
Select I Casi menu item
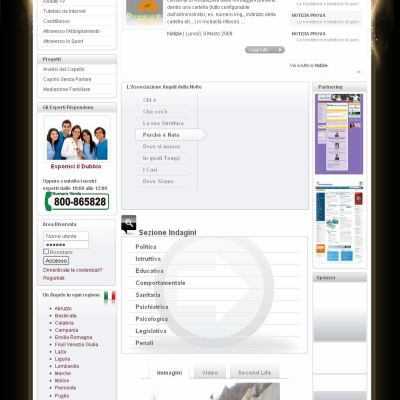tap(150, 170)
